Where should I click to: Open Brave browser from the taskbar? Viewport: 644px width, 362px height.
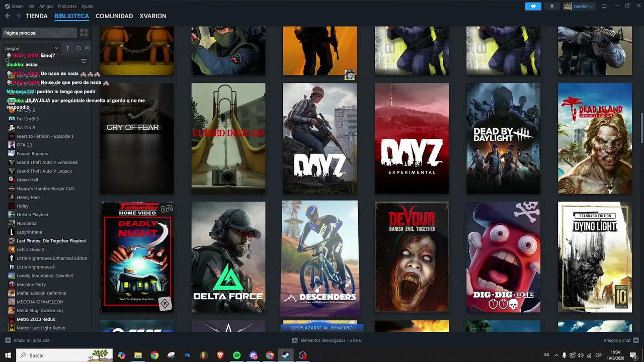coord(220,355)
